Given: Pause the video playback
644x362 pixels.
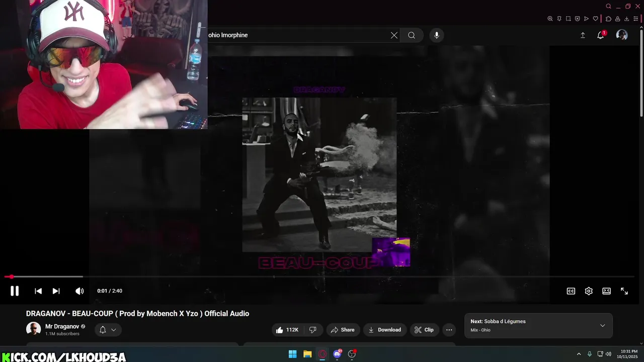Looking at the screenshot, I should [15, 291].
